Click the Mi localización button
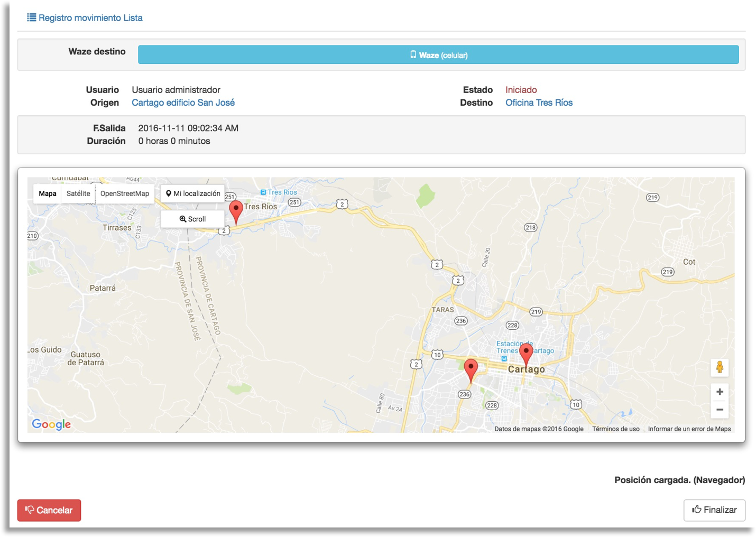Viewport: 756px width, 537px height. (193, 193)
